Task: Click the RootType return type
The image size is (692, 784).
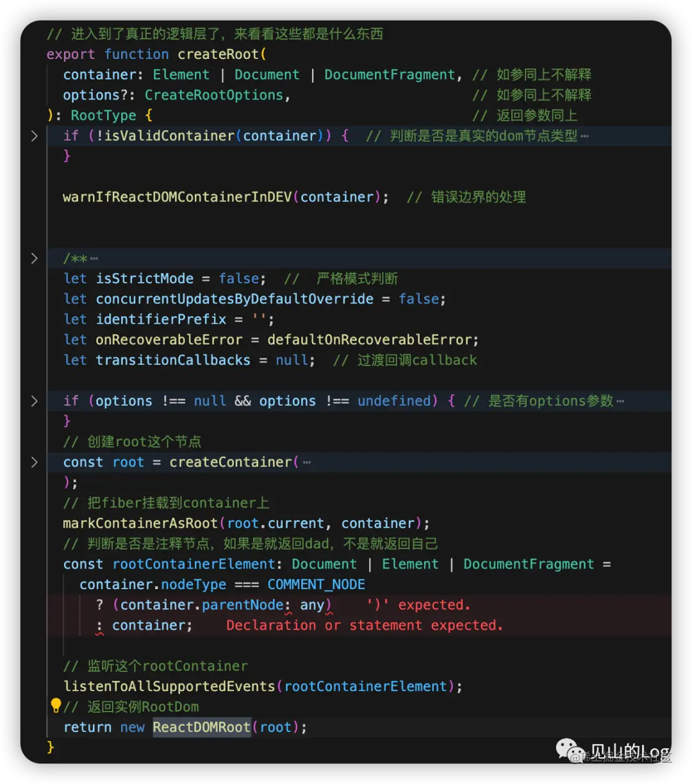Action: [103, 115]
